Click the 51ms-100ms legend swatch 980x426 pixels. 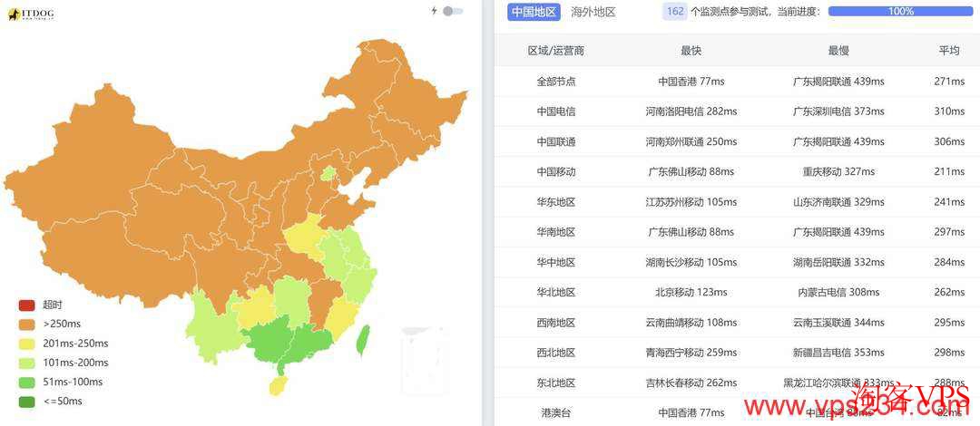[26, 382]
